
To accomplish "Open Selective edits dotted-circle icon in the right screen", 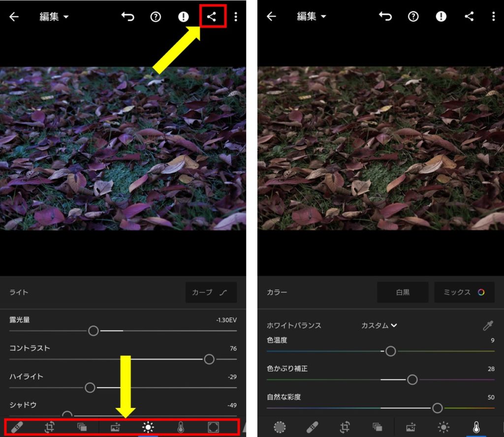I will point(280,427).
